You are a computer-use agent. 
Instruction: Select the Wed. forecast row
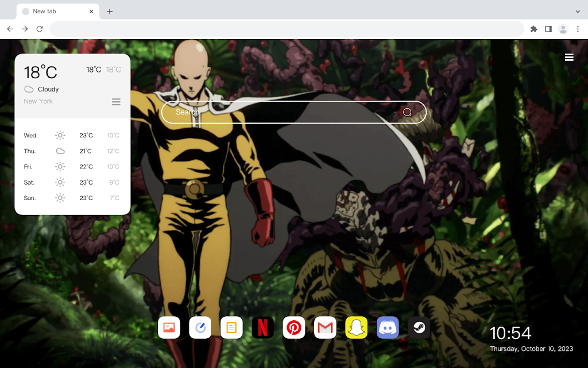(72, 135)
